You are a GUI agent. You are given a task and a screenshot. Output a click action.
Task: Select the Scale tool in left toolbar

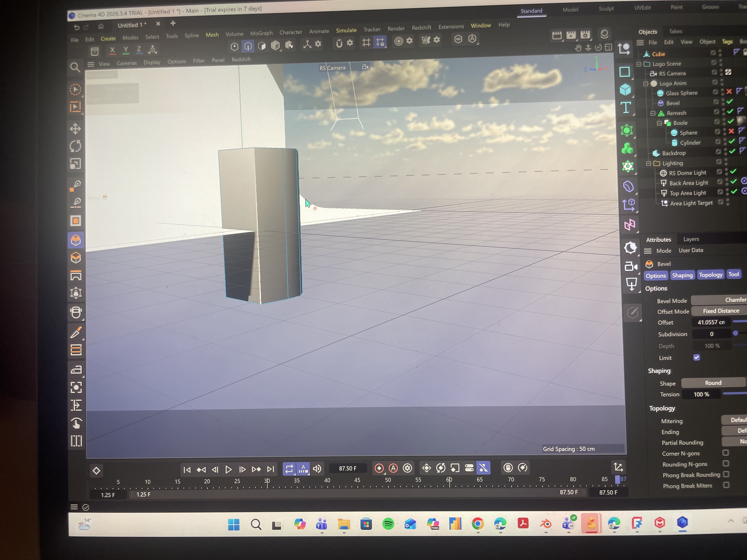[75, 164]
